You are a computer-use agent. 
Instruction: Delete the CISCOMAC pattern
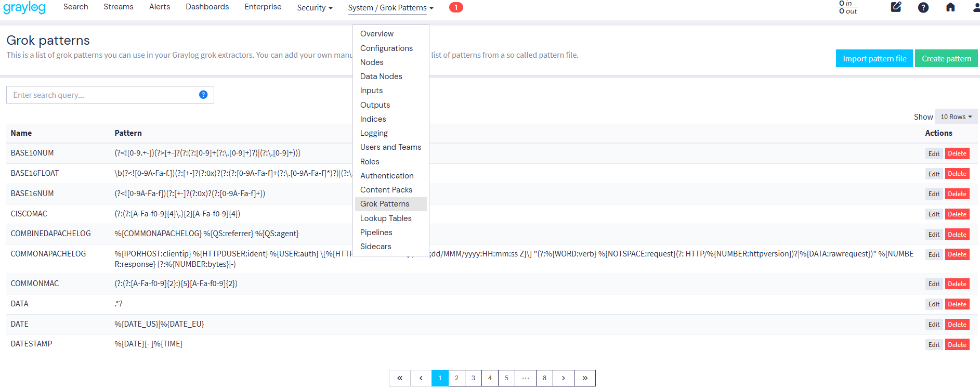[957, 214]
